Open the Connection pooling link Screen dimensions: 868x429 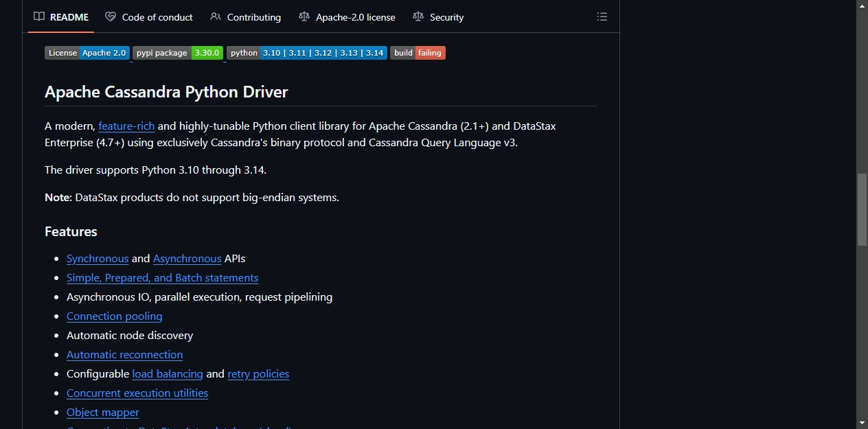(x=115, y=316)
